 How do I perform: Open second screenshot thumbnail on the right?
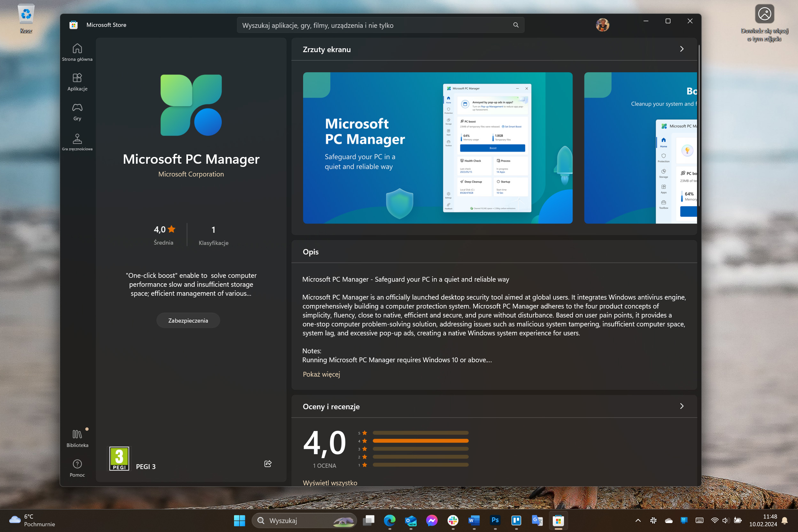[641, 148]
